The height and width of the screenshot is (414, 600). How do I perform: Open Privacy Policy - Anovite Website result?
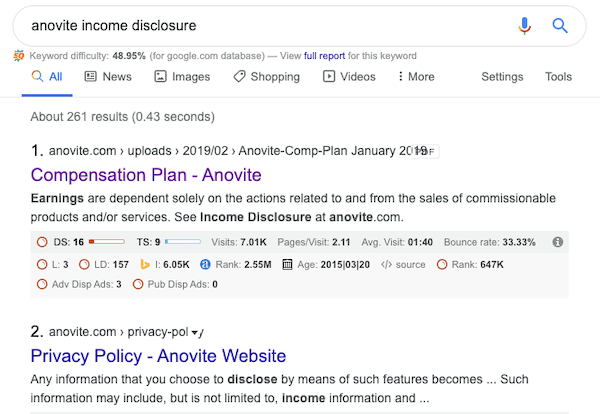tap(158, 356)
